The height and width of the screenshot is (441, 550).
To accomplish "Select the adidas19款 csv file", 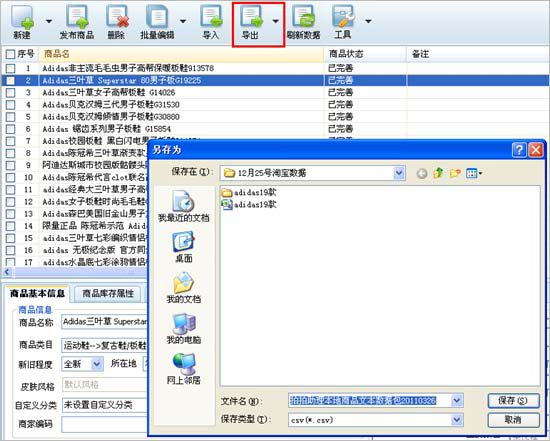I will tap(249, 204).
